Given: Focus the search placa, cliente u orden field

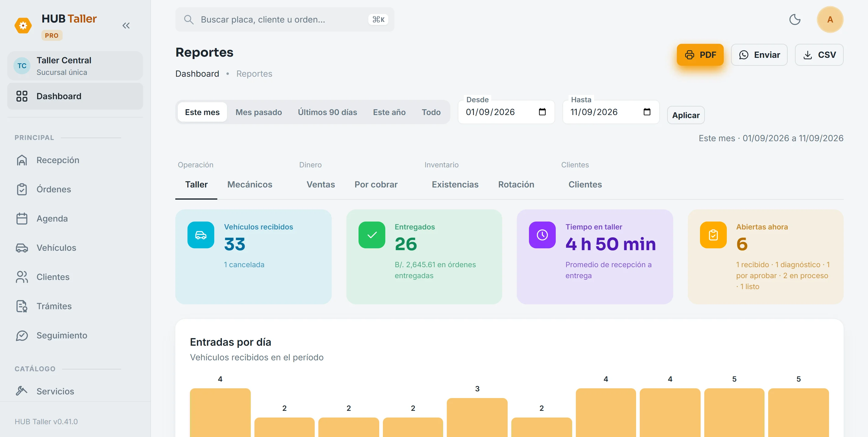Looking at the screenshot, I should 285,19.
